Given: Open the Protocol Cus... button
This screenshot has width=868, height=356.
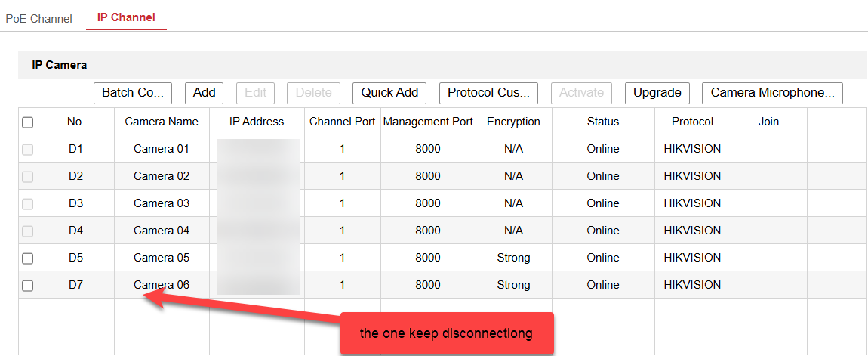Looking at the screenshot, I should tap(488, 93).
